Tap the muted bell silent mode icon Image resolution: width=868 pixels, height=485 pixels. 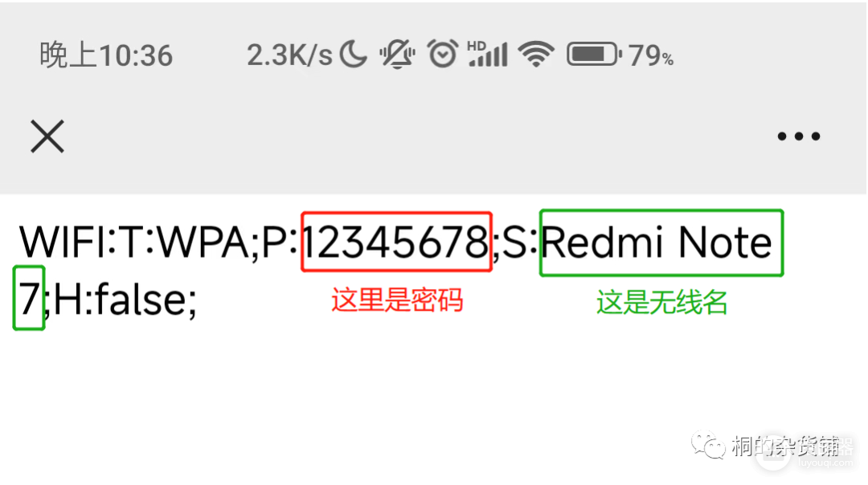pos(397,54)
